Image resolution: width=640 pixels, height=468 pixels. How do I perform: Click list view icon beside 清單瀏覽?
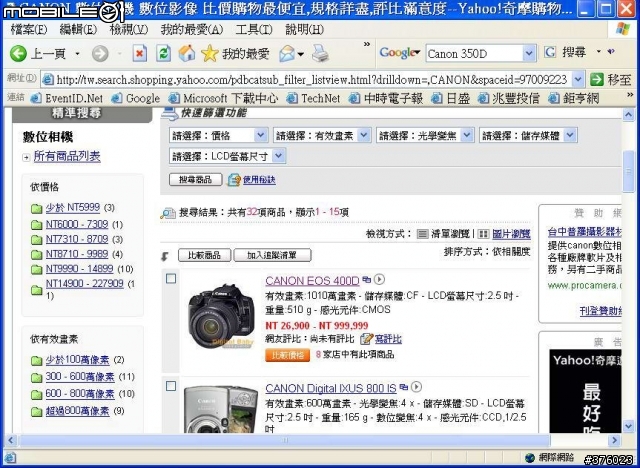[422, 234]
